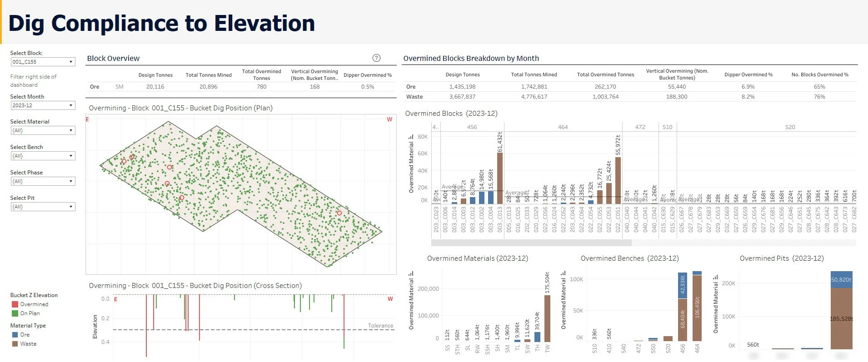
Task: Expand the Select Bench filter dropdown
Action: [x=43, y=156]
